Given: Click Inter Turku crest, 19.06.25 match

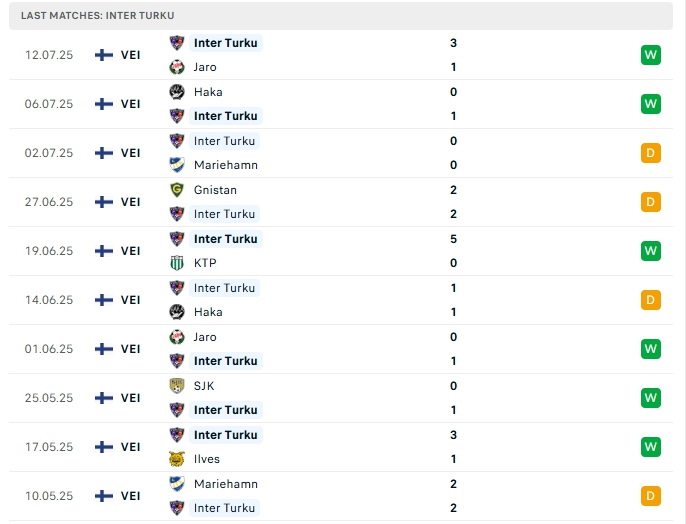Looking at the screenshot, I should [x=177, y=239].
